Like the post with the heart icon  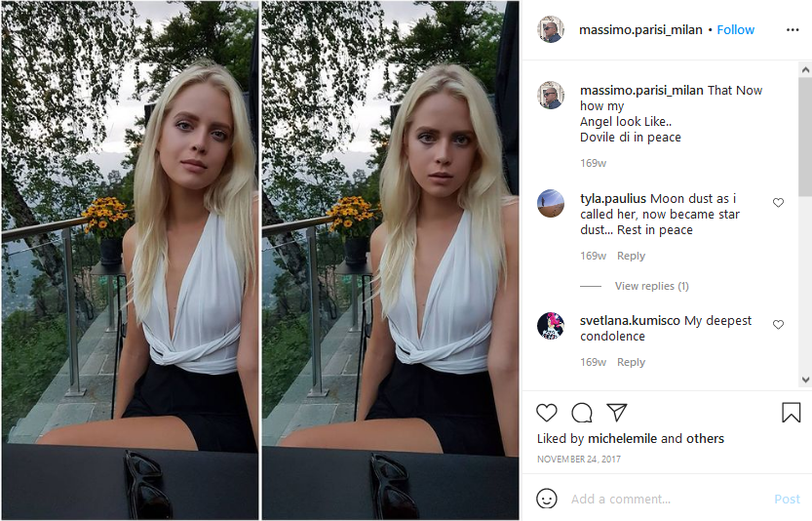(546, 413)
